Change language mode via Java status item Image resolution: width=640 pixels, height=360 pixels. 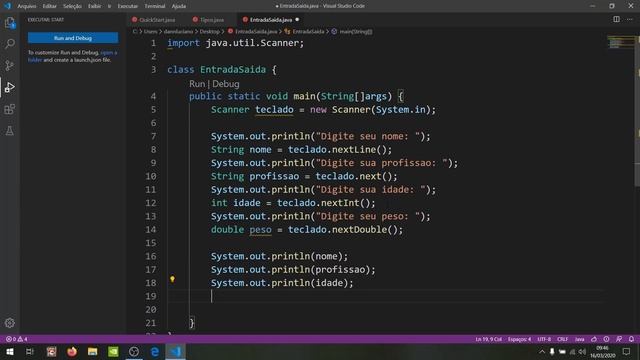coord(580,339)
